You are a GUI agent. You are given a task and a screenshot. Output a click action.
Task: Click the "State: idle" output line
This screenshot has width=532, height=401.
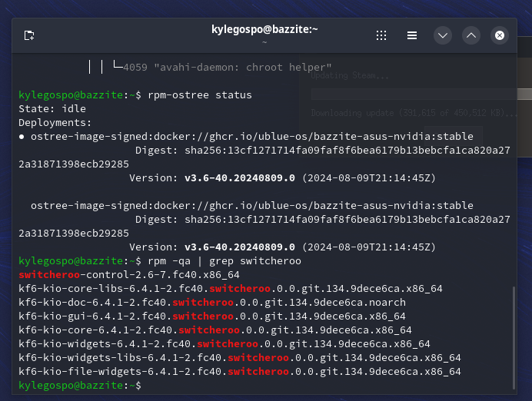pos(52,108)
